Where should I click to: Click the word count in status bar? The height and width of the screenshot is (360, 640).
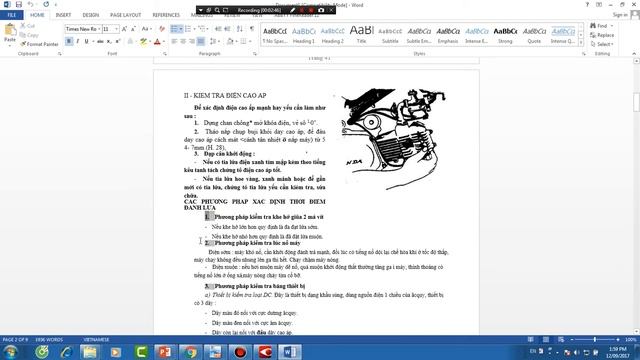point(49,340)
